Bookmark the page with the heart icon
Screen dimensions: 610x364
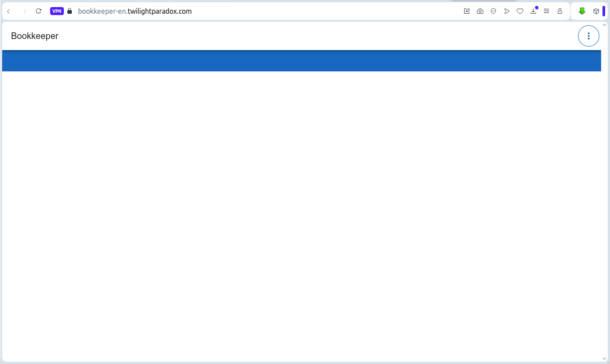[520, 11]
